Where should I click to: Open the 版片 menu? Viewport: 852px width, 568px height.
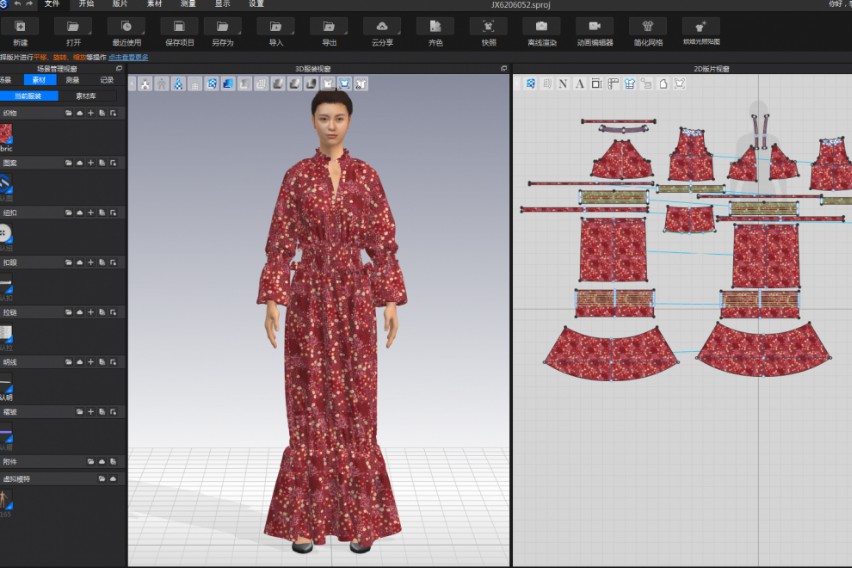click(120, 4)
